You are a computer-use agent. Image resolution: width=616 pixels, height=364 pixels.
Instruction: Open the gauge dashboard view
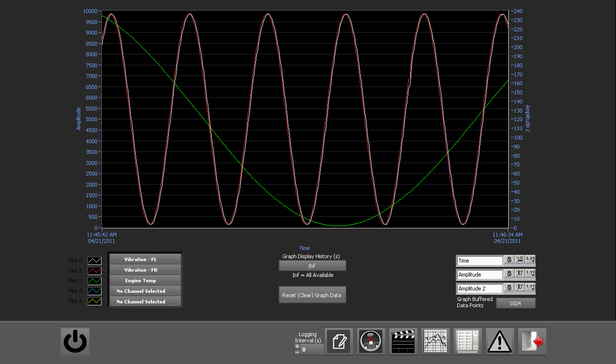(371, 342)
